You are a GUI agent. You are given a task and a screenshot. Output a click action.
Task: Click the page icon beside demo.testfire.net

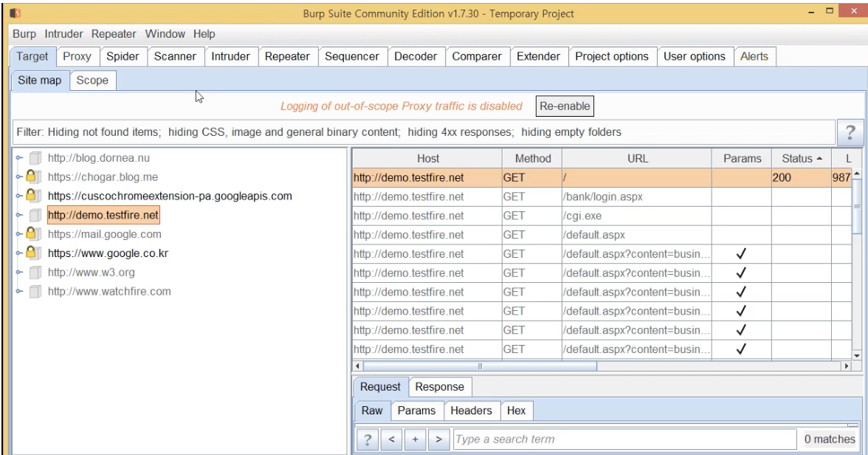point(35,215)
